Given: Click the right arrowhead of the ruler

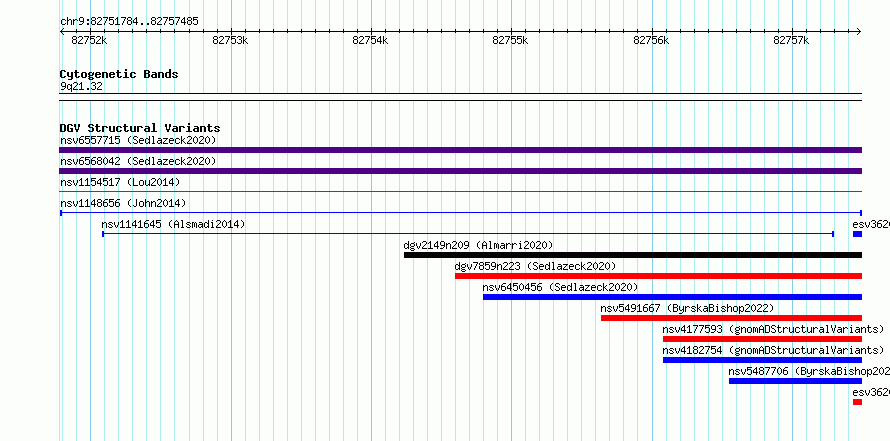Looking at the screenshot, I should (859, 31).
